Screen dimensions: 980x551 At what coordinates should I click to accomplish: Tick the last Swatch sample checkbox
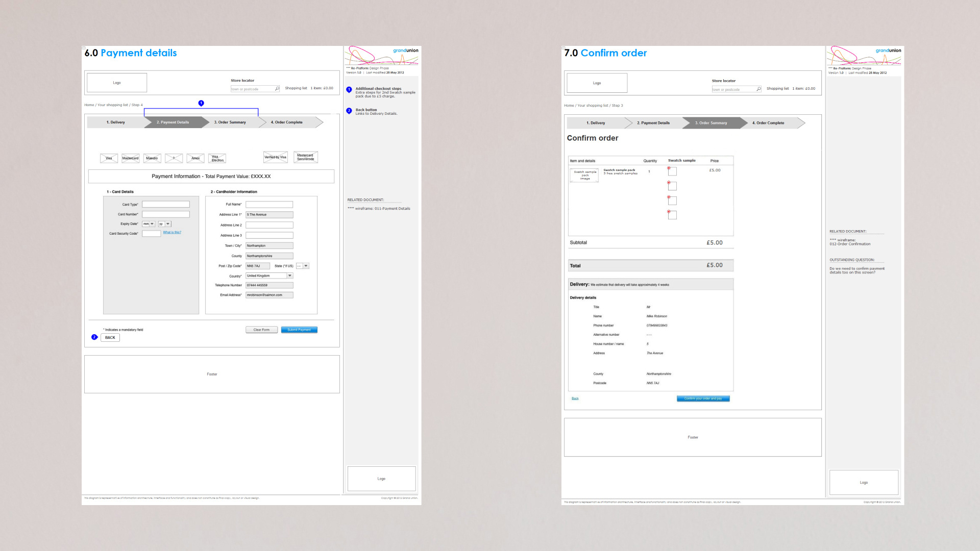click(x=672, y=215)
